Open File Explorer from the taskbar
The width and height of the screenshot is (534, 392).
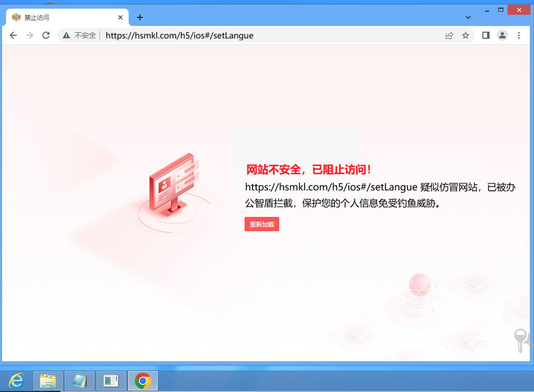[x=48, y=381]
